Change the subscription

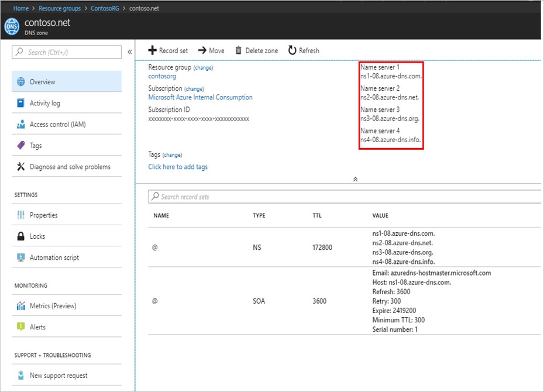click(x=194, y=89)
